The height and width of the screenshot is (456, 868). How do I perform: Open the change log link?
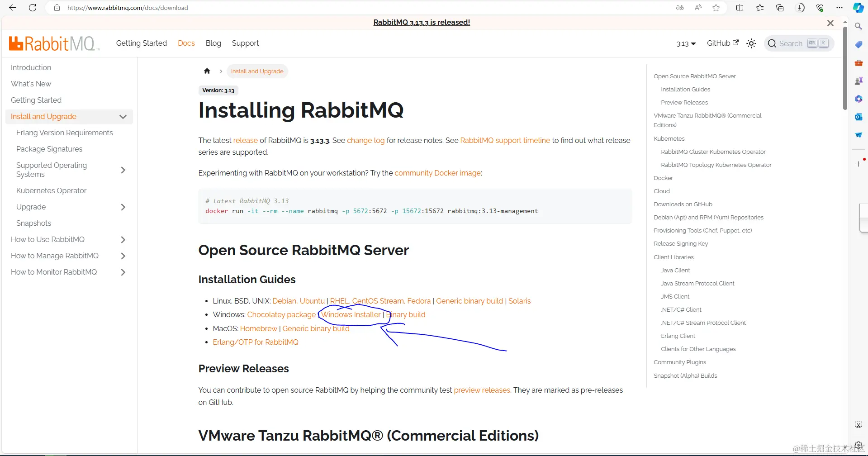coord(365,140)
